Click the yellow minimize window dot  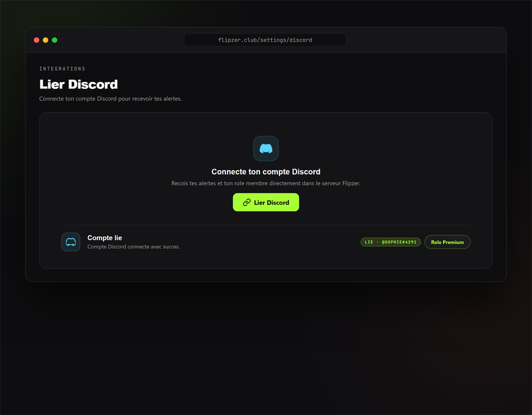pos(45,40)
